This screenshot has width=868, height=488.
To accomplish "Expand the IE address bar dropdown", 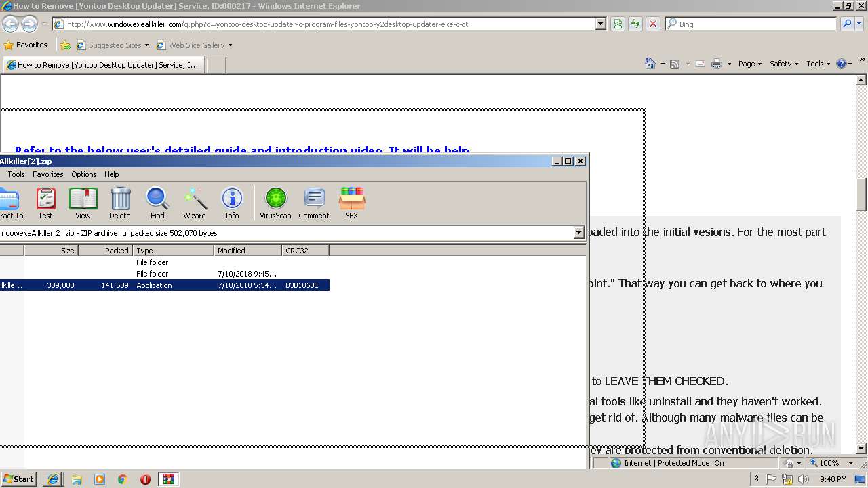I will [x=600, y=24].
